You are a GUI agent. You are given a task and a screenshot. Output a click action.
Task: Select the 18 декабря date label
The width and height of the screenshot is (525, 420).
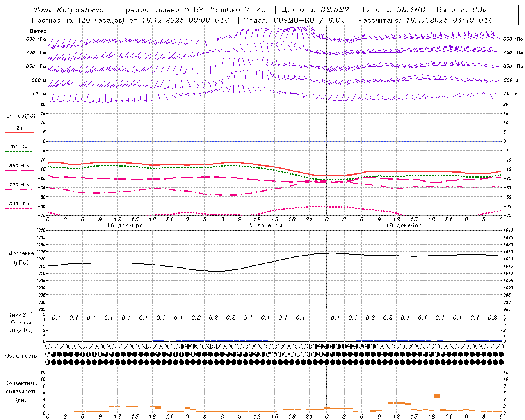coord(404,226)
